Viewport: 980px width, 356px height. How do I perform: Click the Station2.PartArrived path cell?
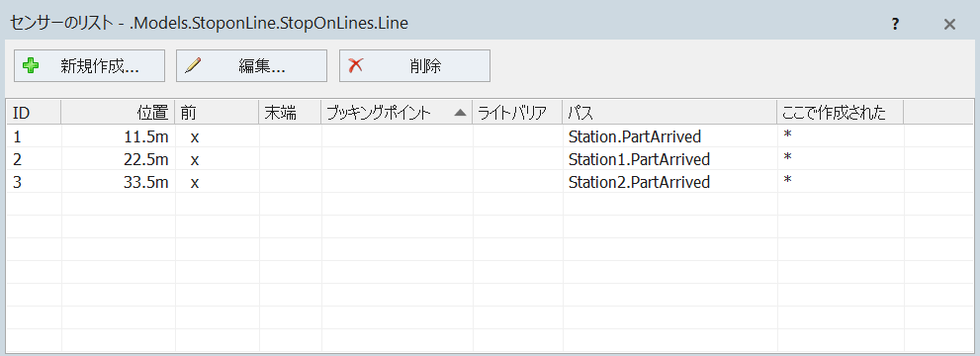pos(670,182)
